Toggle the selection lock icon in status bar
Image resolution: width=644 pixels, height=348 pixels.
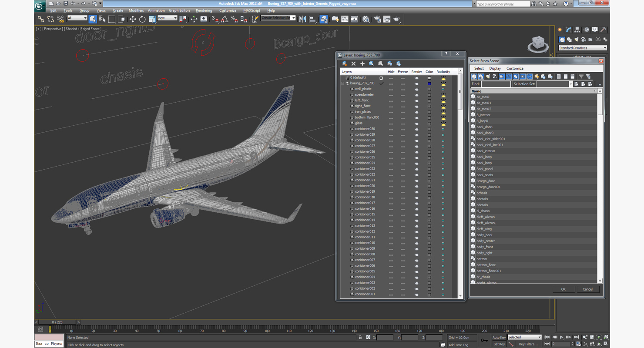[x=360, y=337]
